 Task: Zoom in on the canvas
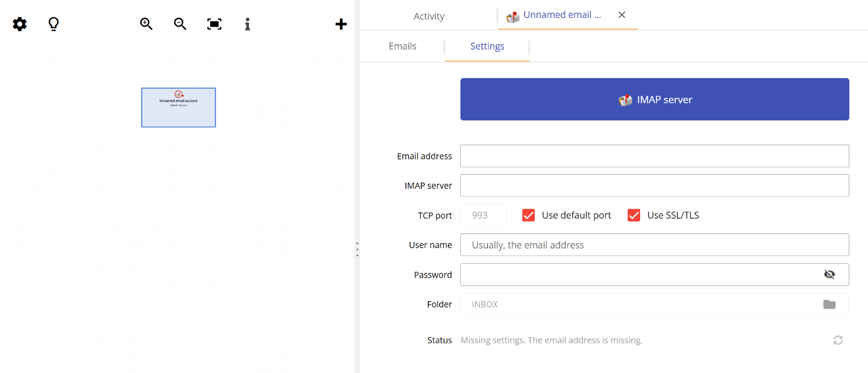click(145, 24)
